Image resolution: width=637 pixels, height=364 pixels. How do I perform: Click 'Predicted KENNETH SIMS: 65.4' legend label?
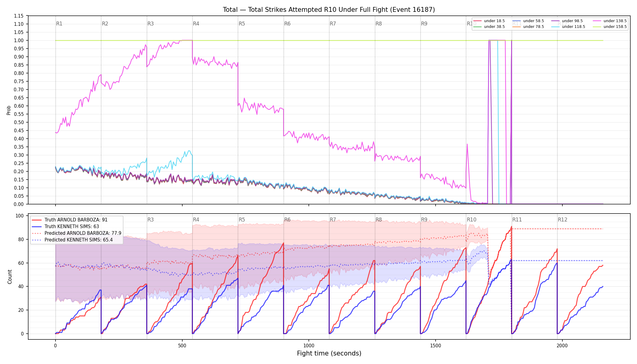tap(79, 240)
